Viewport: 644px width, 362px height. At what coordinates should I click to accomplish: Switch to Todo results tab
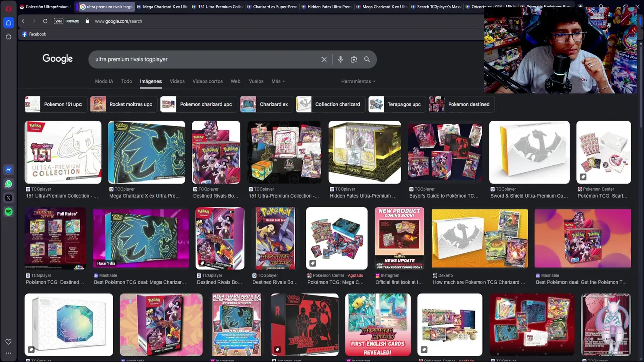(x=127, y=81)
